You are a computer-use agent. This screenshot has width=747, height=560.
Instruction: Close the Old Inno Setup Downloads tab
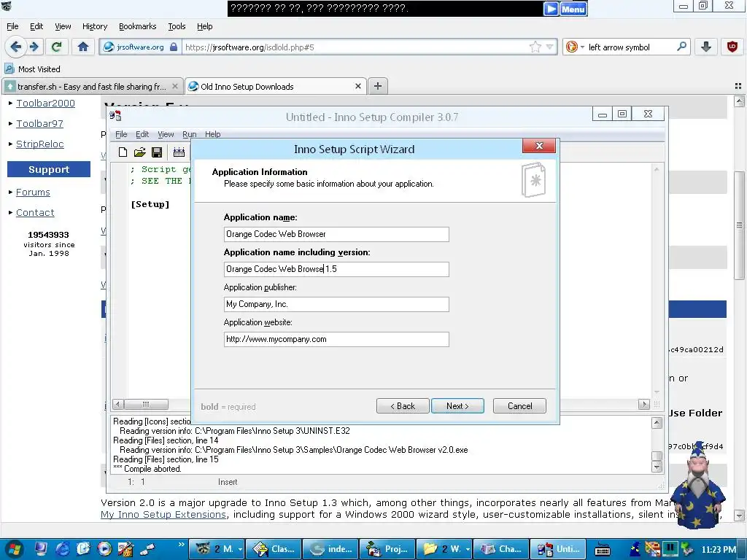coord(358,86)
